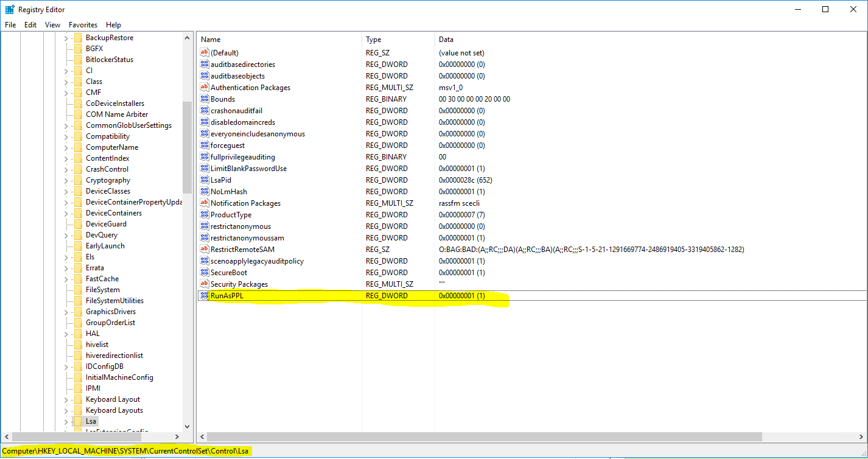
Task: Click the ProductType value icon
Action: 205,215
